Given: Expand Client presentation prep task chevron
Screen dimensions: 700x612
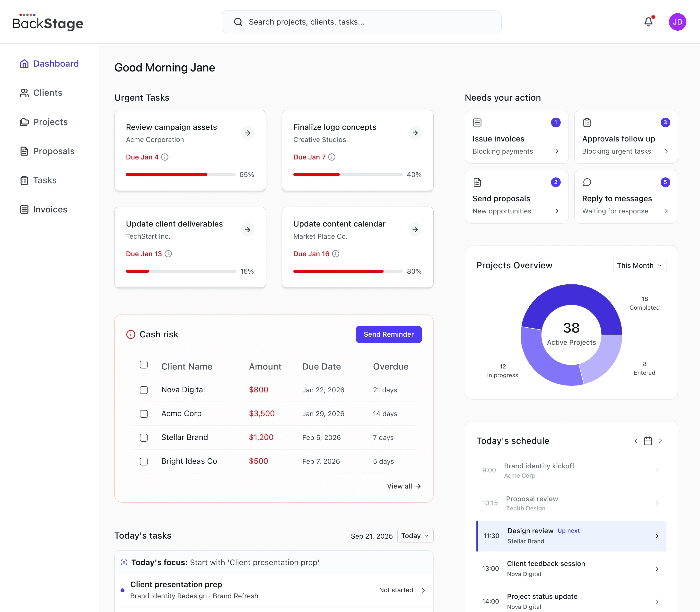Looking at the screenshot, I should click(423, 590).
